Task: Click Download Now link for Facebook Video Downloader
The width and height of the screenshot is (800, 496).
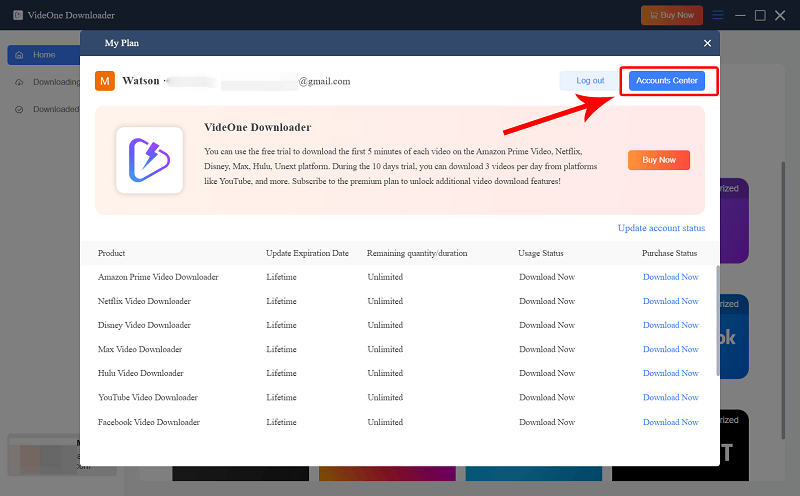Action: (670, 422)
